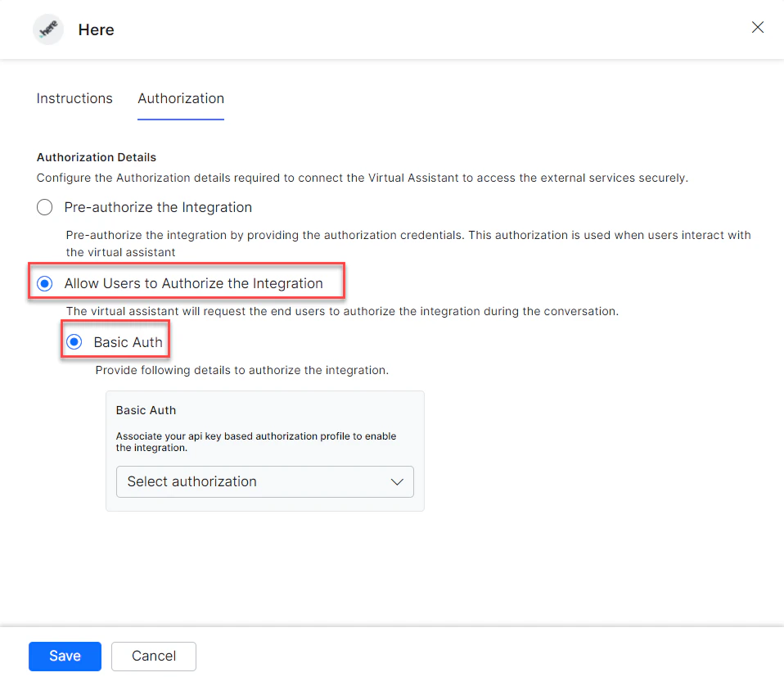Click the Authorization Details heading
The height and width of the screenshot is (677, 784).
click(96, 157)
